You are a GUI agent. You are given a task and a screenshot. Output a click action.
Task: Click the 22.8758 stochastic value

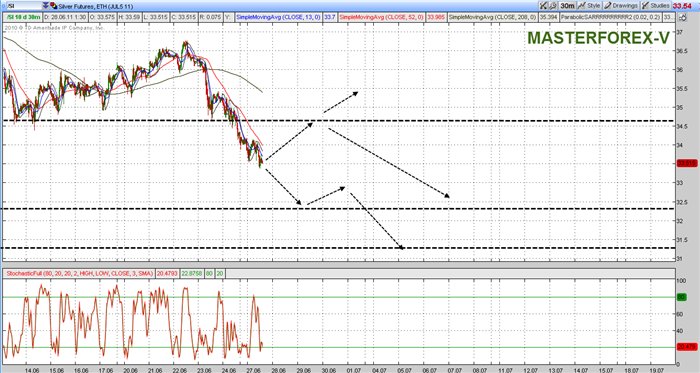(191, 273)
